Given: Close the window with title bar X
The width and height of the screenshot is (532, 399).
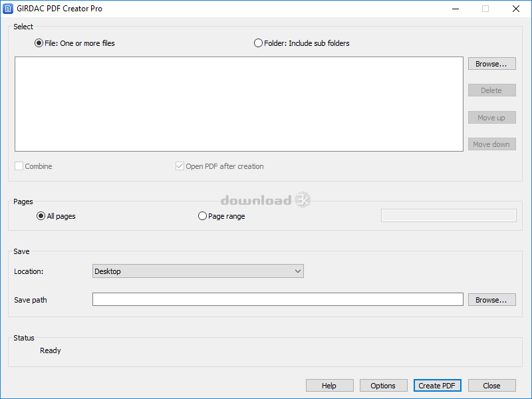Looking at the screenshot, I should (516, 9).
